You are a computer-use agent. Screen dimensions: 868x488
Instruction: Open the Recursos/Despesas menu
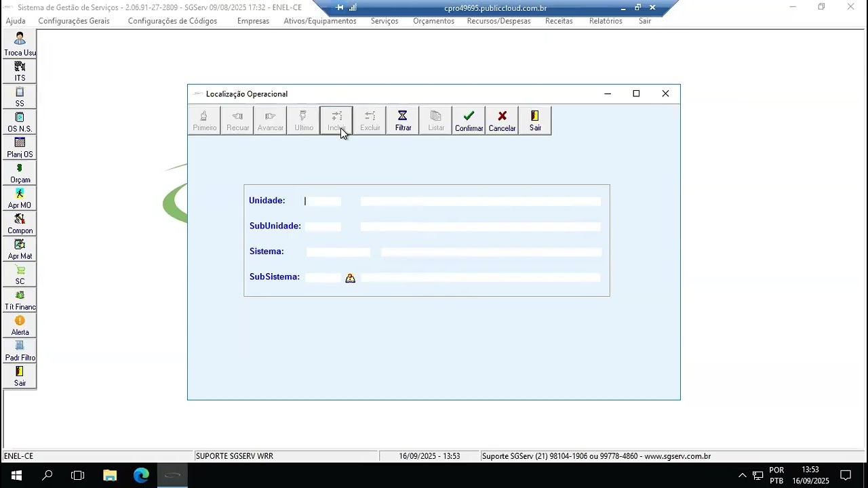click(x=499, y=21)
